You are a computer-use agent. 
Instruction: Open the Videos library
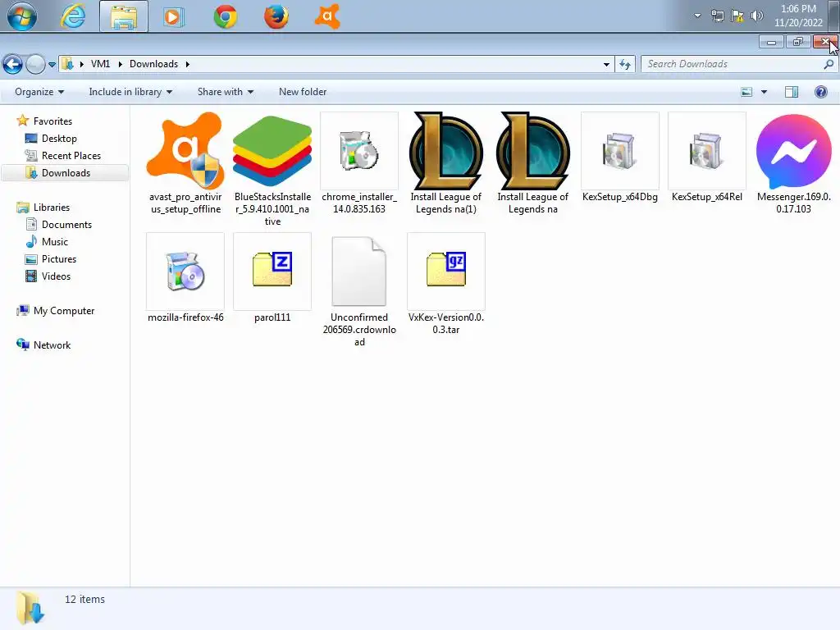tap(56, 276)
